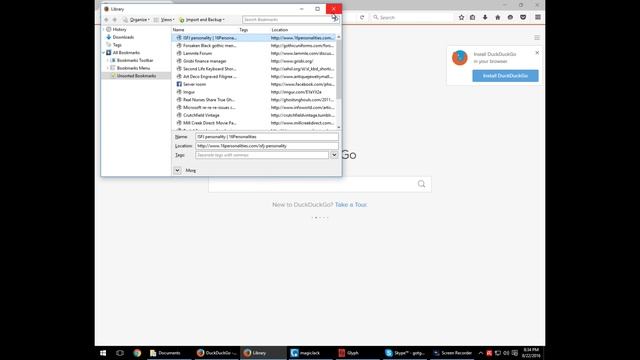Open the Windows Start menu
The image size is (640, 360).
(x=103, y=353)
